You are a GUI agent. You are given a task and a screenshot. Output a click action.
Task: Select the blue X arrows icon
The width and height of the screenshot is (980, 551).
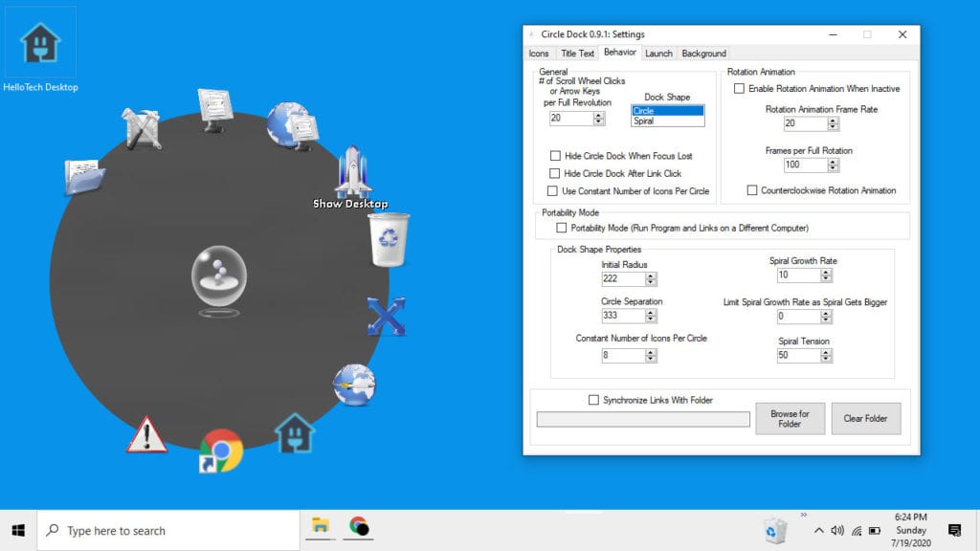[387, 318]
